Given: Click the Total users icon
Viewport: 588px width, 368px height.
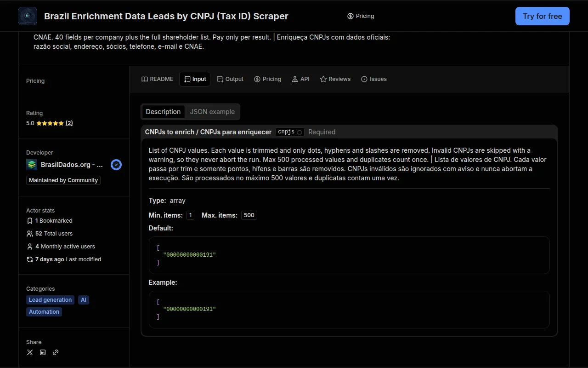Looking at the screenshot, I should pos(30,234).
